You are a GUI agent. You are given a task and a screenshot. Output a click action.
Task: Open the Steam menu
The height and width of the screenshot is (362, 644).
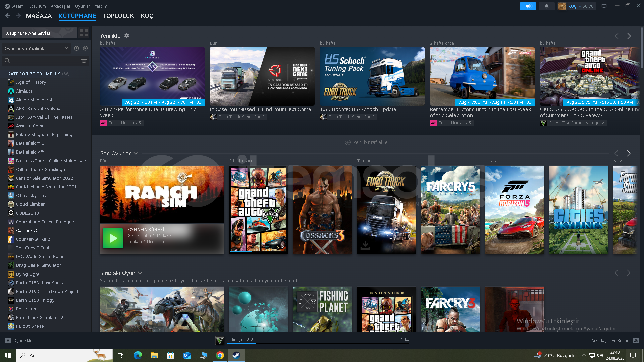tap(17, 6)
